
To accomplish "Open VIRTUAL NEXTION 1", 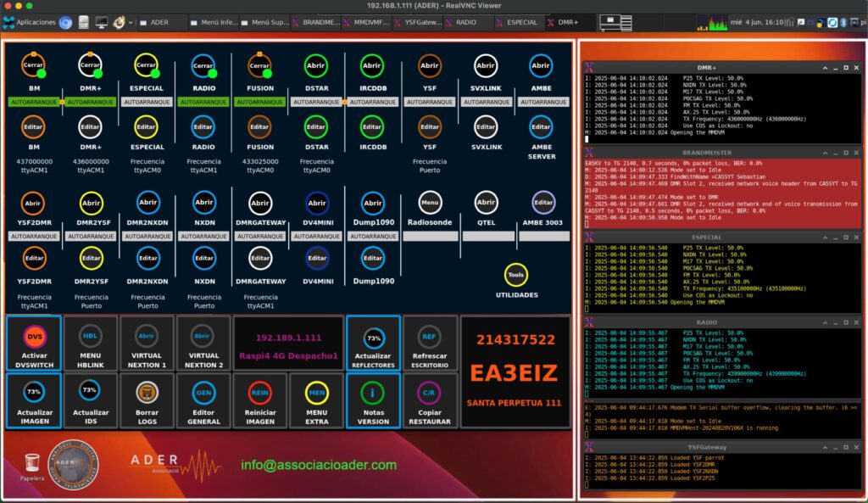I will pyautogui.click(x=147, y=344).
